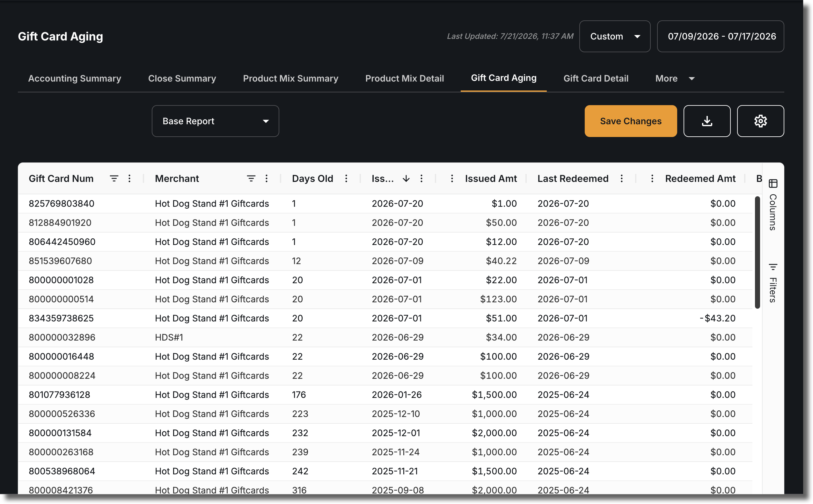
Task: Open the Columns side panel
Action: pyautogui.click(x=773, y=205)
